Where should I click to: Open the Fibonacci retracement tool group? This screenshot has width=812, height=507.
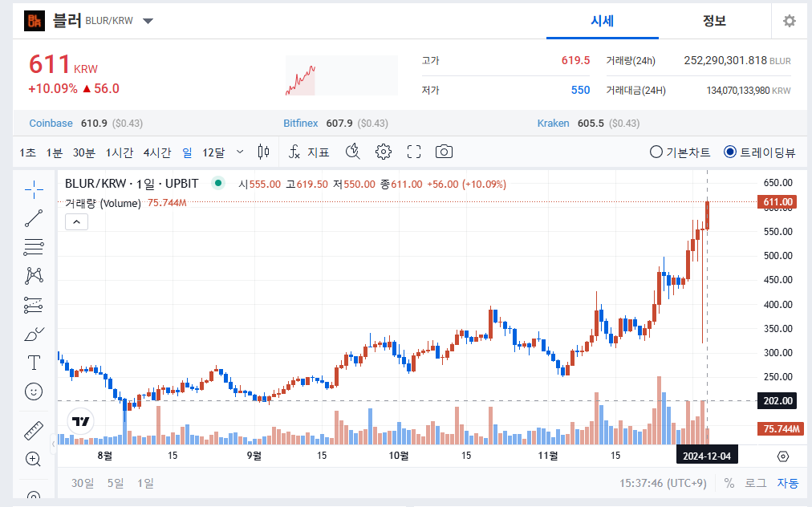tap(34, 247)
